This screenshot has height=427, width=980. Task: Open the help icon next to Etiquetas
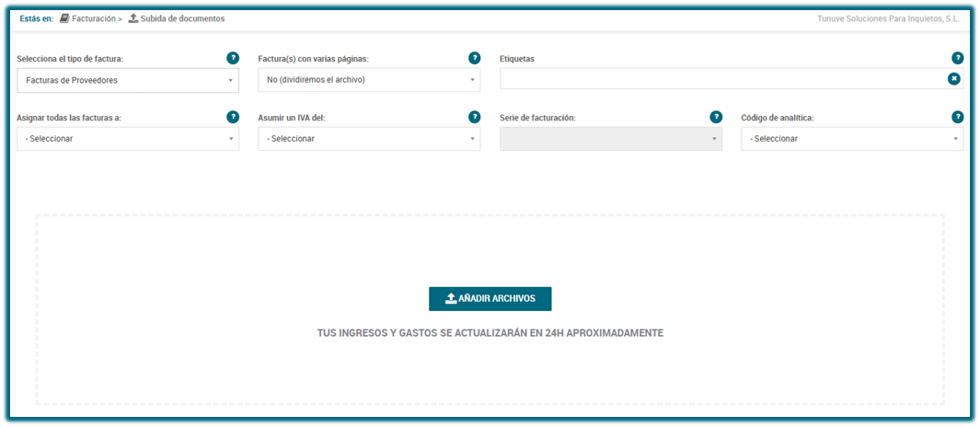pos(957,58)
